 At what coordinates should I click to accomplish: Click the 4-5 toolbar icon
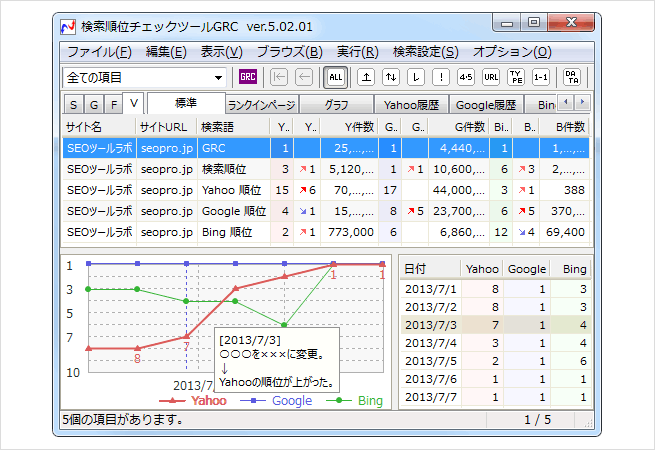[x=466, y=77]
